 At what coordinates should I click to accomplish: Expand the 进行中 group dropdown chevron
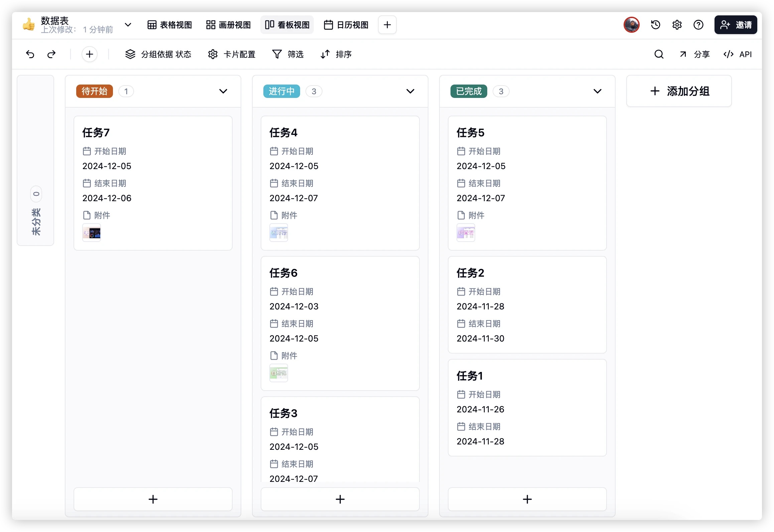tap(410, 91)
